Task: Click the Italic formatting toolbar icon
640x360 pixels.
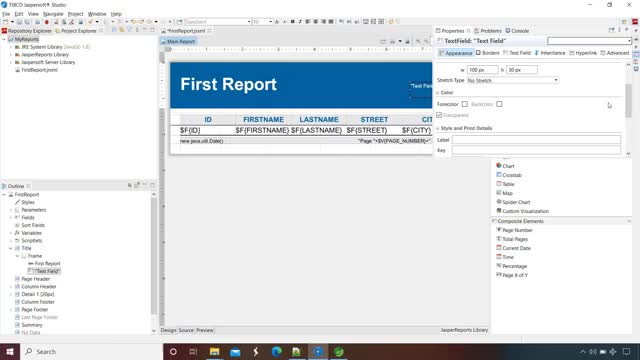Action: tap(300, 22)
